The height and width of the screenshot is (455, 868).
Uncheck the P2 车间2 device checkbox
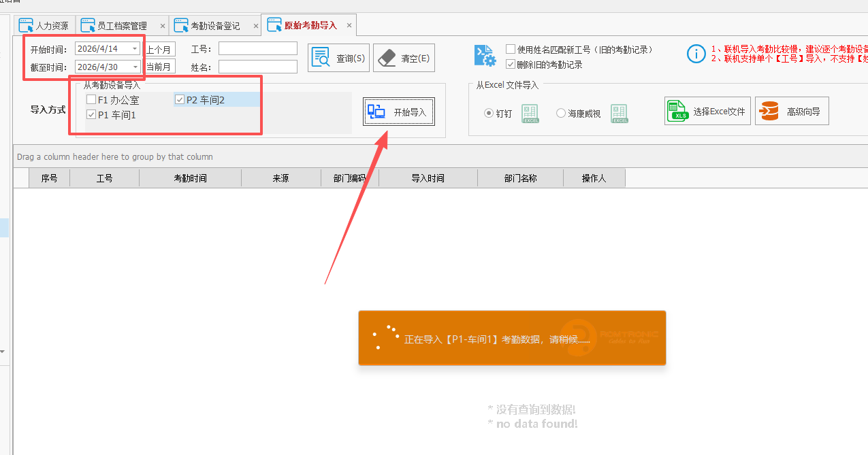(179, 99)
